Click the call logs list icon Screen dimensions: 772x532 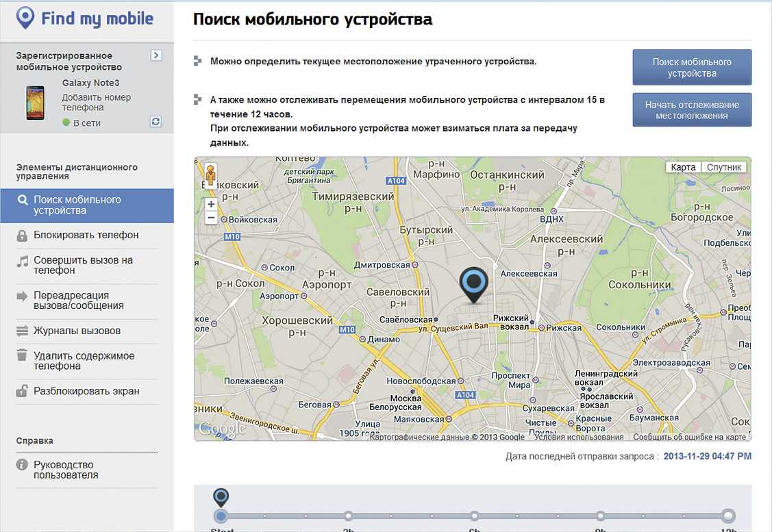click(x=22, y=331)
